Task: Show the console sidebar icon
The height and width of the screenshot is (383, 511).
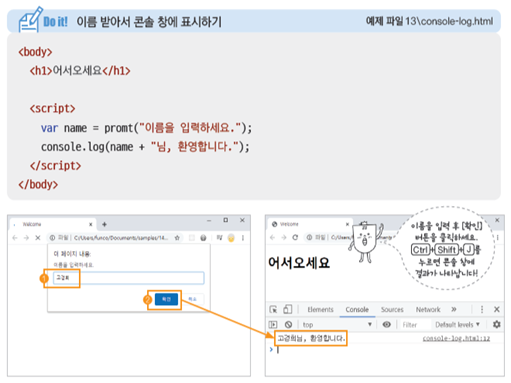Action: [273, 324]
